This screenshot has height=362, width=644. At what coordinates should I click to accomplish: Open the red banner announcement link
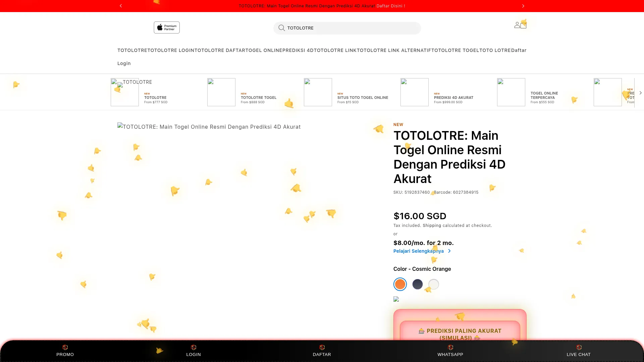tap(322, 6)
